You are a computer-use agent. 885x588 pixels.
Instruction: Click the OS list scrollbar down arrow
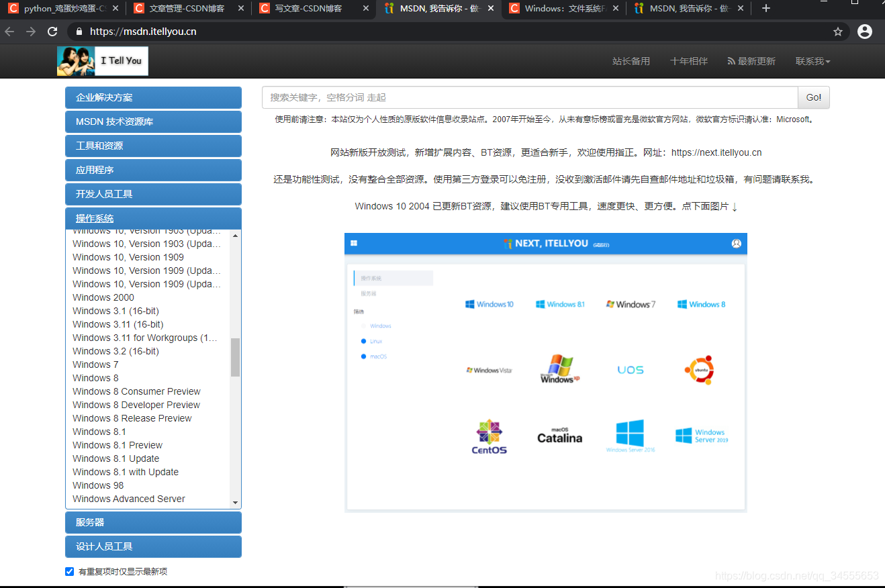pyautogui.click(x=235, y=503)
